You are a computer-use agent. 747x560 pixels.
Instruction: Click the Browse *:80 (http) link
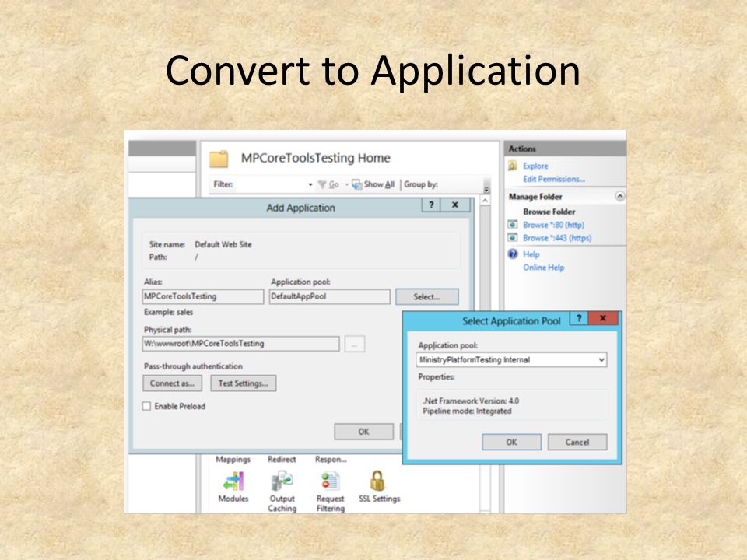[x=553, y=225]
